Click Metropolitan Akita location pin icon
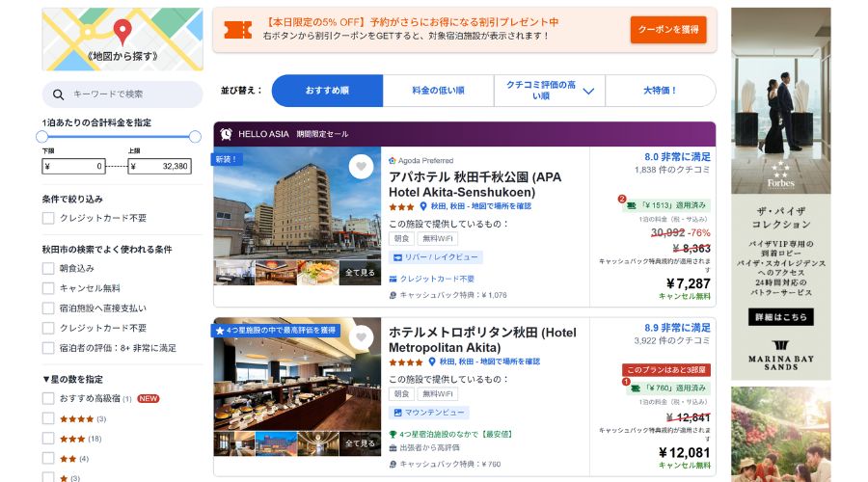Image resolution: width=868 pixels, height=482 pixels. click(432, 361)
